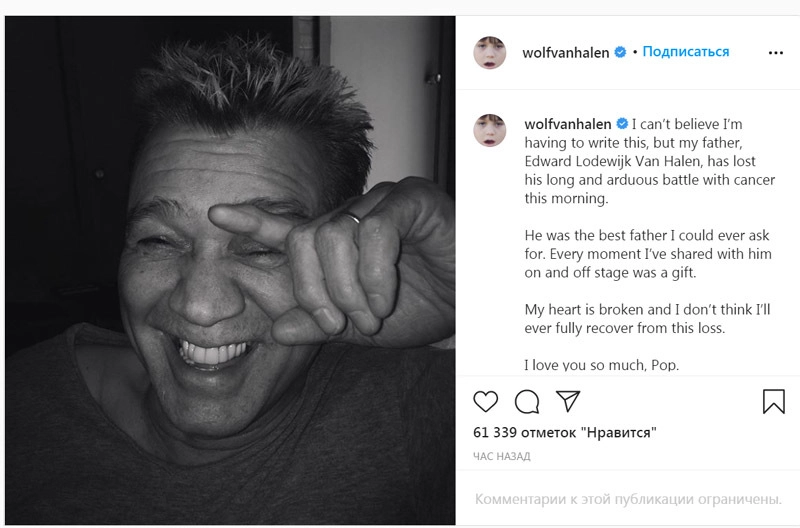View the 61 339 likes list
The width and height of the screenshot is (800, 528).
564,433
